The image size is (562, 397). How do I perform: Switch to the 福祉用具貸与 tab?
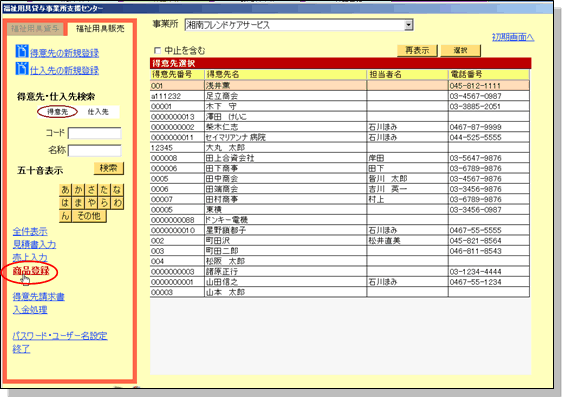[35, 29]
